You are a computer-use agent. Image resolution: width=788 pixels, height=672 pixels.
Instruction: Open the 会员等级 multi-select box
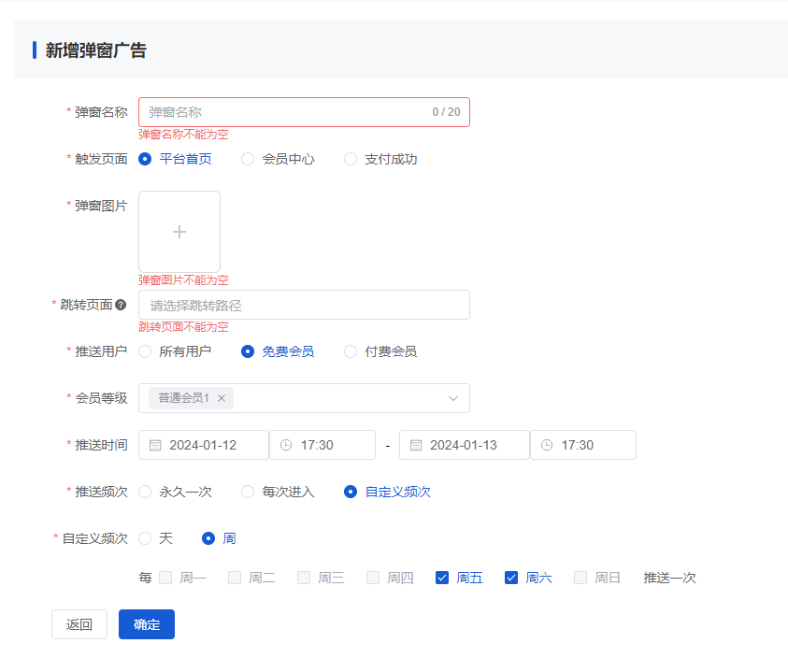pos(304,398)
